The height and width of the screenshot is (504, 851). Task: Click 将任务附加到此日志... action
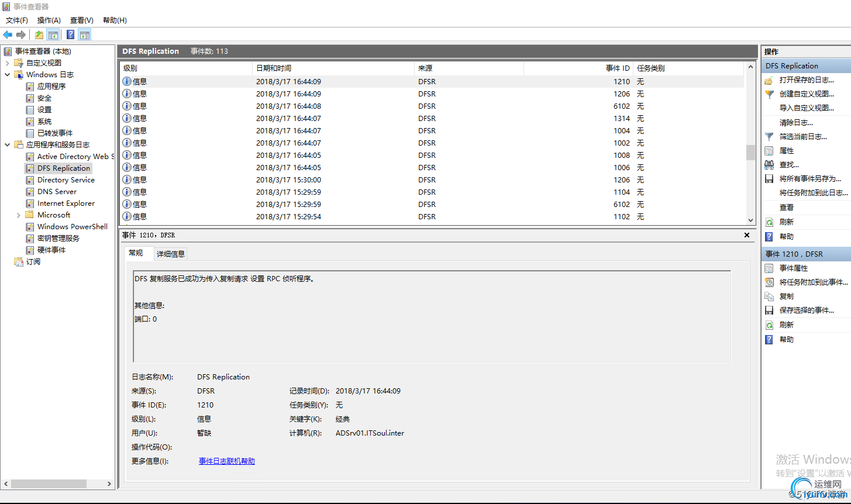coord(813,193)
